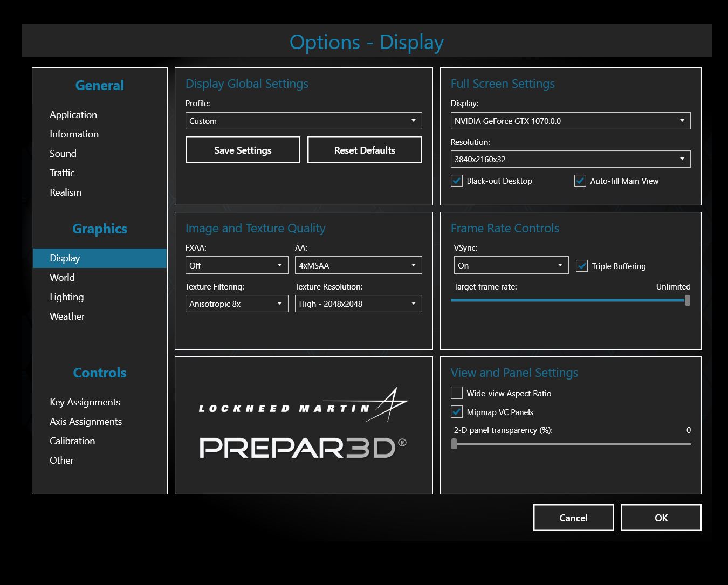The height and width of the screenshot is (585, 728).
Task: Open the VSync dropdown
Action: (511, 265)
